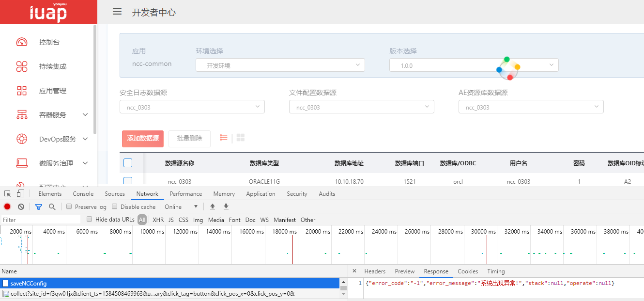Screen dimensions: 644x301
Task: Toggle the network filter funnel icon
Action: (39, 206)
